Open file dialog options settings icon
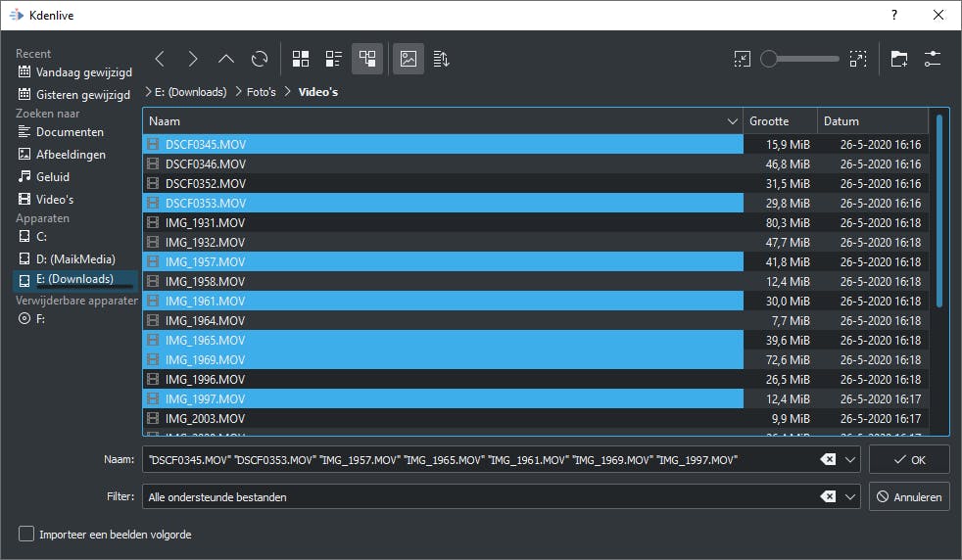 pyautogui.click(x=932, y=59)
